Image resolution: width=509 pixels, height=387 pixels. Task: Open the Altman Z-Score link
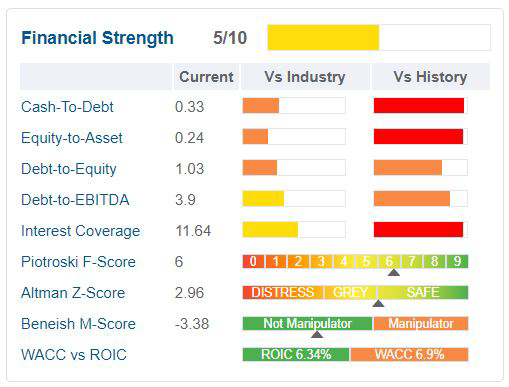point(73,293)
